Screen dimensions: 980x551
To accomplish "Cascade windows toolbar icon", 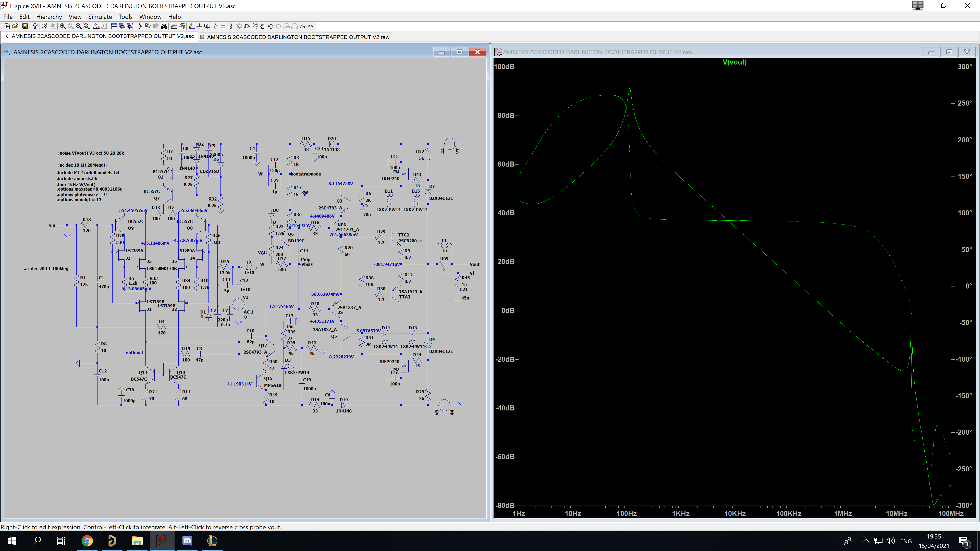I will [122, 26].
